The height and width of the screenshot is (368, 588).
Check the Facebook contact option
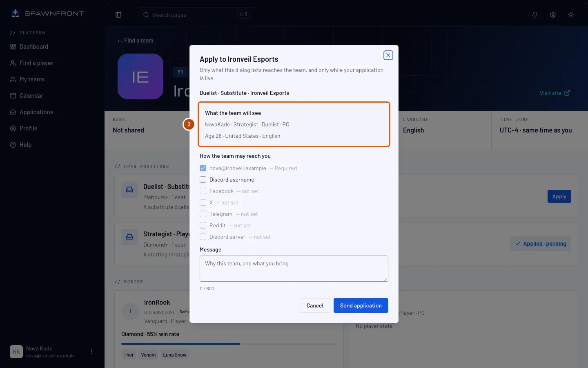pos(203,191)
